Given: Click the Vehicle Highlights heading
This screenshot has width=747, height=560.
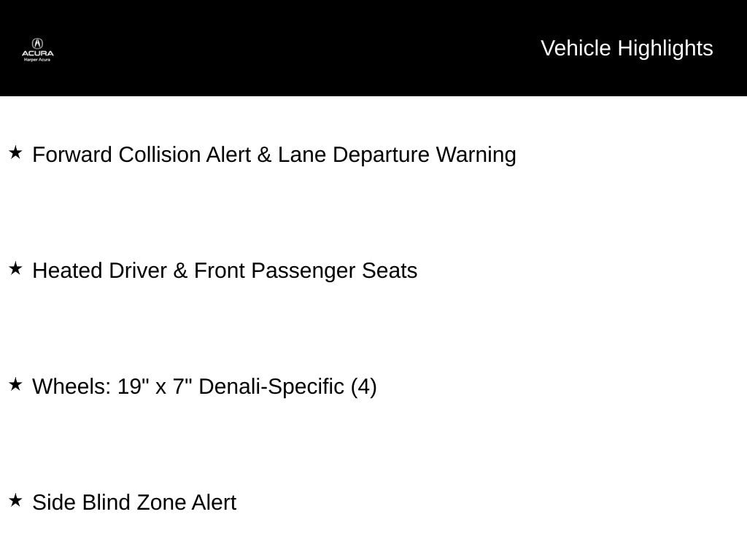Looking at the screenshot, I should tap(627, 49).
